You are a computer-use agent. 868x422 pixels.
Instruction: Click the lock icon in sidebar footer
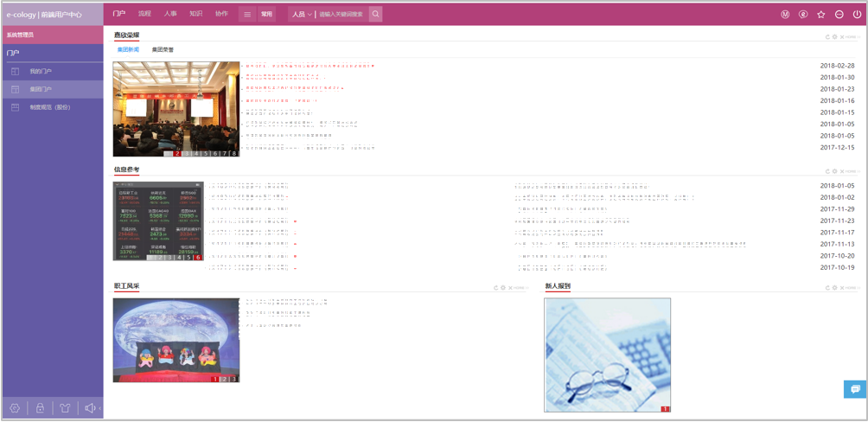coord(40,408)
